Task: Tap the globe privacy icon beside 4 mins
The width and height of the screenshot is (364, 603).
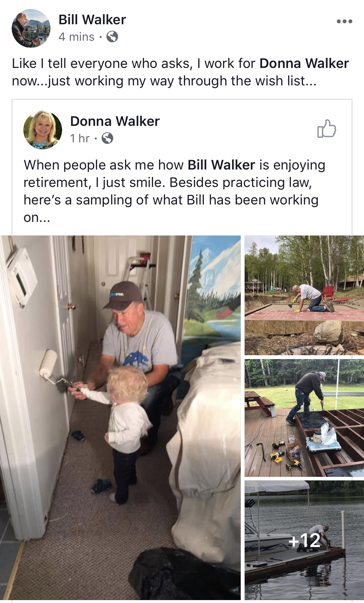Action: pos(112,37)
